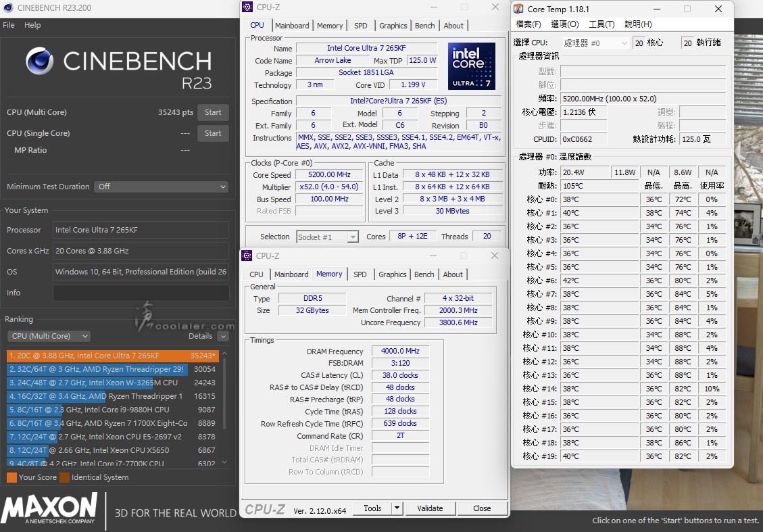Click the Close button in CPU-Z
Viewport: 763px width, 532px height.
pyautogui.click(x=482, y=508)
